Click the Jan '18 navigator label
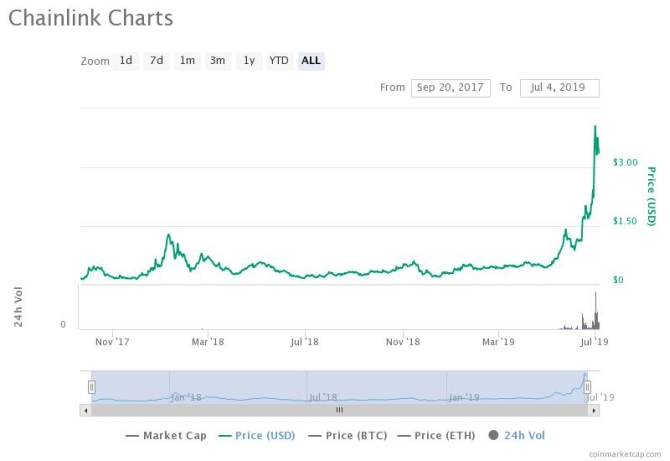 click(x=186, y=397)
